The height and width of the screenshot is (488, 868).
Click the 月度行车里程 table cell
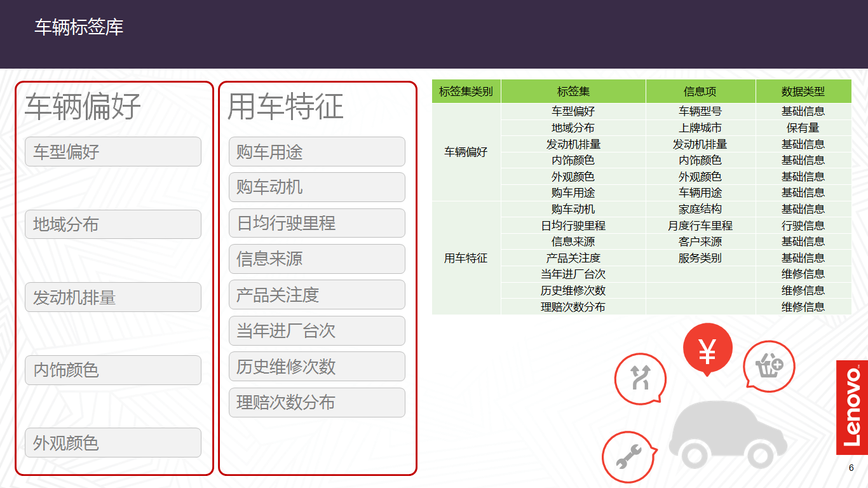tap(700, 226)
